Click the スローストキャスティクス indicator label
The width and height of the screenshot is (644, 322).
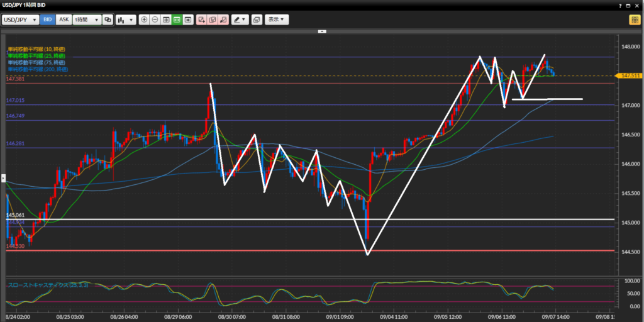click(48, 285)
